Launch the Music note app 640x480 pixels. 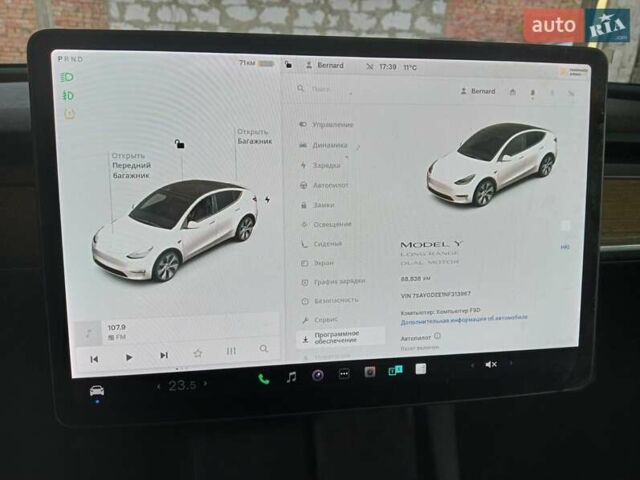[x=291, y=377]
